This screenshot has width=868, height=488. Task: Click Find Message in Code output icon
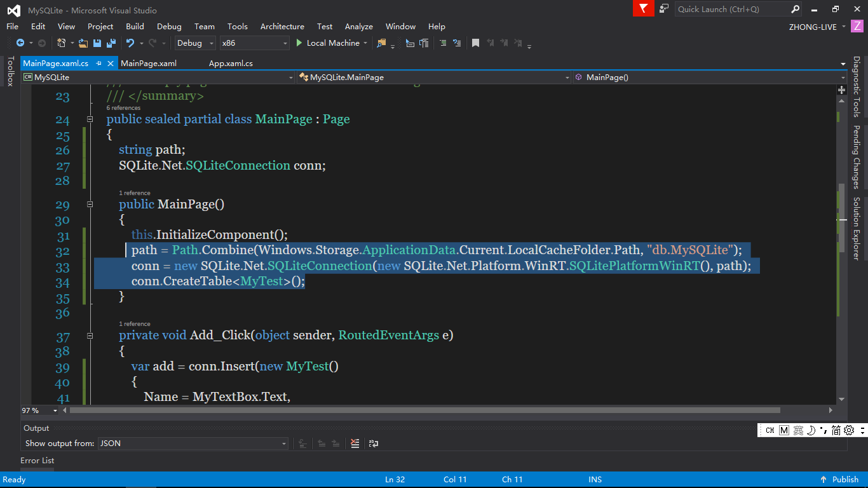pyautogui.click(x=303, y=444)
